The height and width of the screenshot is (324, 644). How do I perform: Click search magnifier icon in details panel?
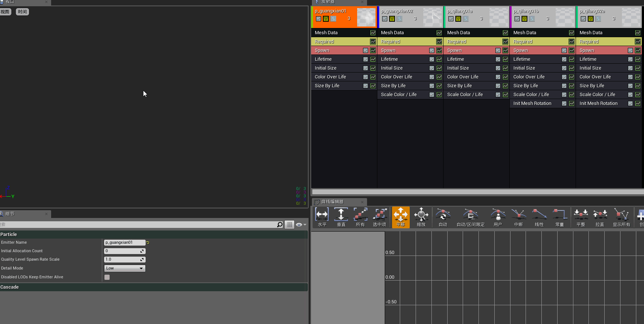[x=280, y=225]
